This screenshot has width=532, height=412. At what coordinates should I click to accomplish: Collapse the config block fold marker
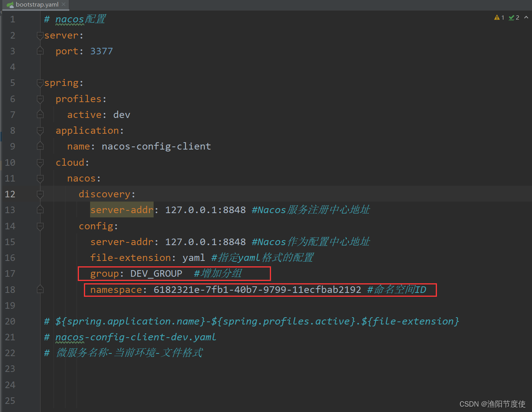pyautogui.click(x=40, y=226)
